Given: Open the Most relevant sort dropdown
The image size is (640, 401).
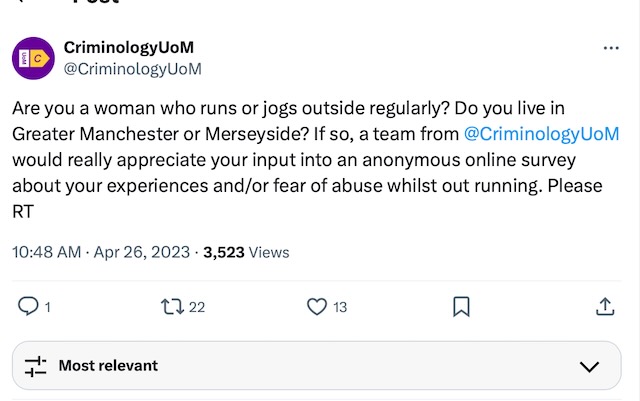Looking at the screenshot, I should [x=108, y=366].
